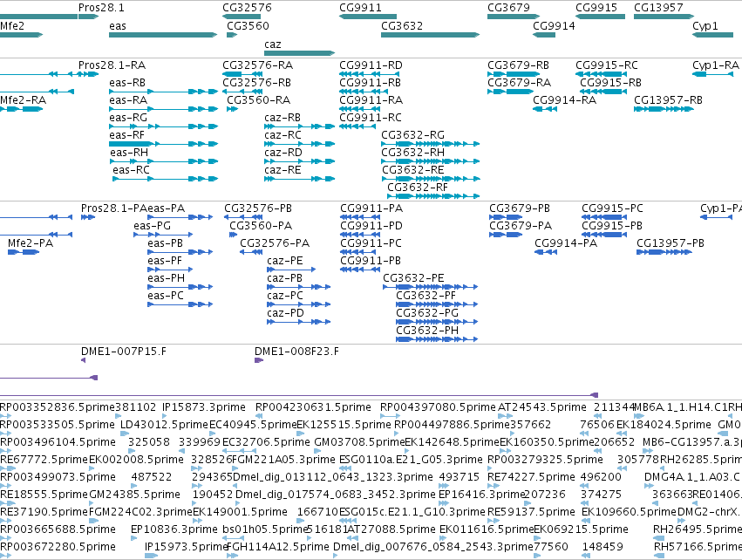Click transcript label 'CG9915-RC'

tap(607, 65)
